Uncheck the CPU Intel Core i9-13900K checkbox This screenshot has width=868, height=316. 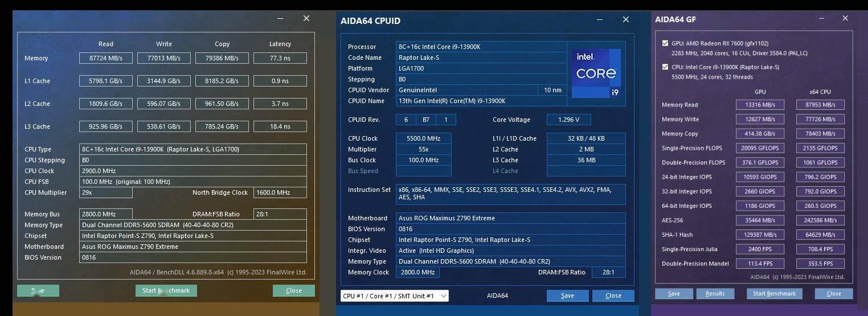665,67
